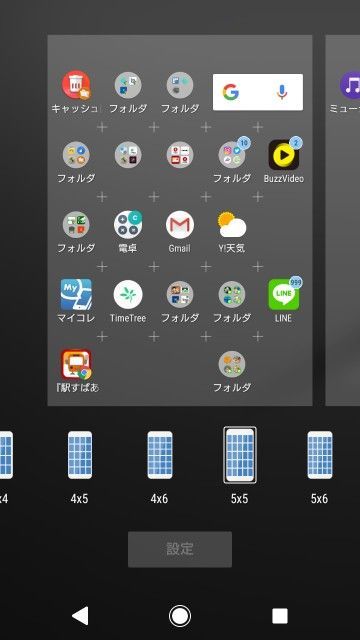Open the 電卓 calculator app
This screenshot has width=360, height=640.
tap(128, 224)
